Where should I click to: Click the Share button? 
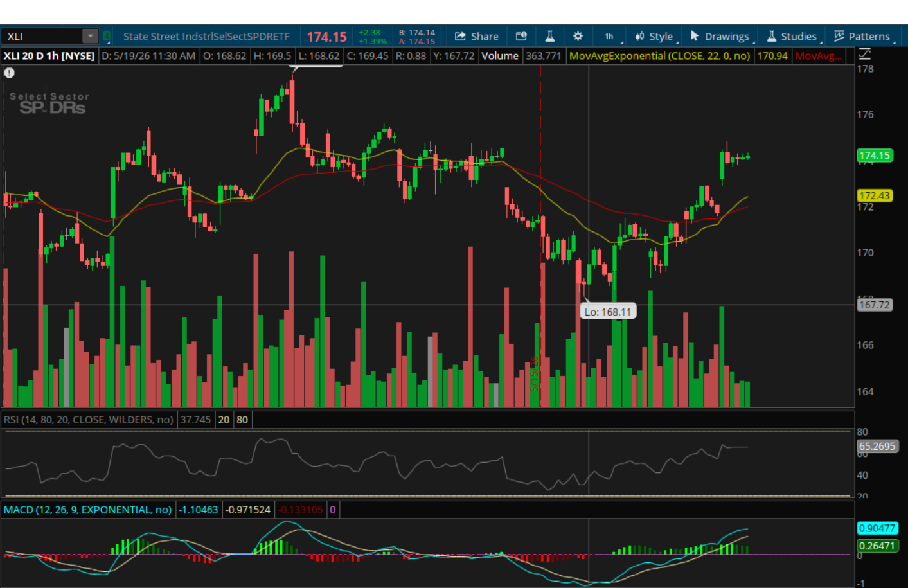coord(477,36)
